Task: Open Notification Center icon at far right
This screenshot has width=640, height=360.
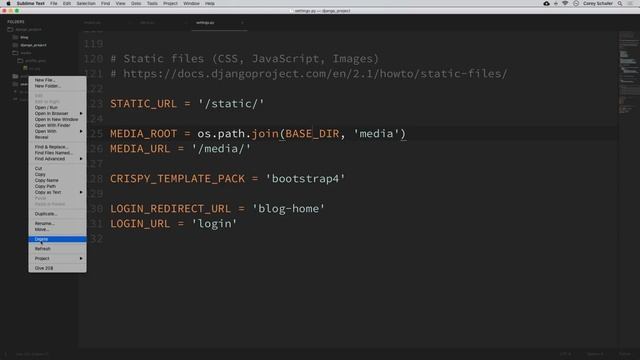Action: (x=630, y=3)
